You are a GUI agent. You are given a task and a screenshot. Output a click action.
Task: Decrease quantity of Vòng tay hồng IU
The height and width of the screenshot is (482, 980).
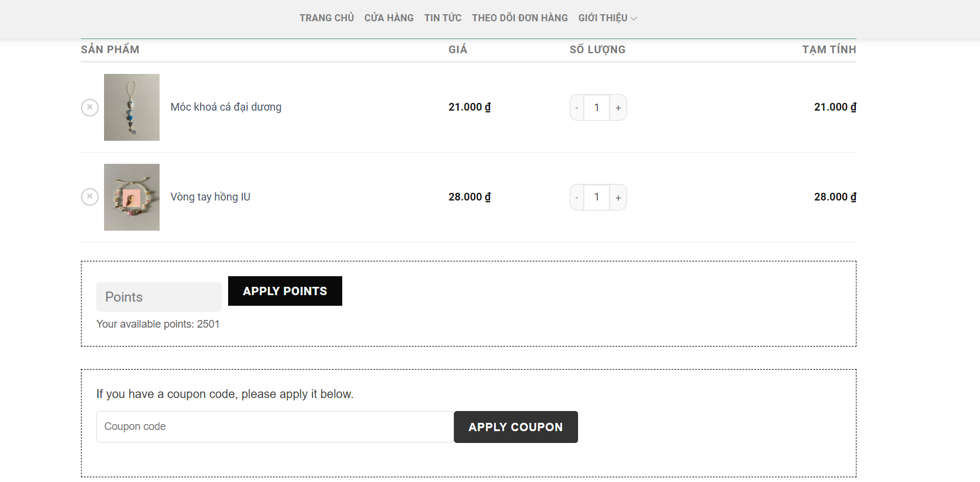click(577, 198)
